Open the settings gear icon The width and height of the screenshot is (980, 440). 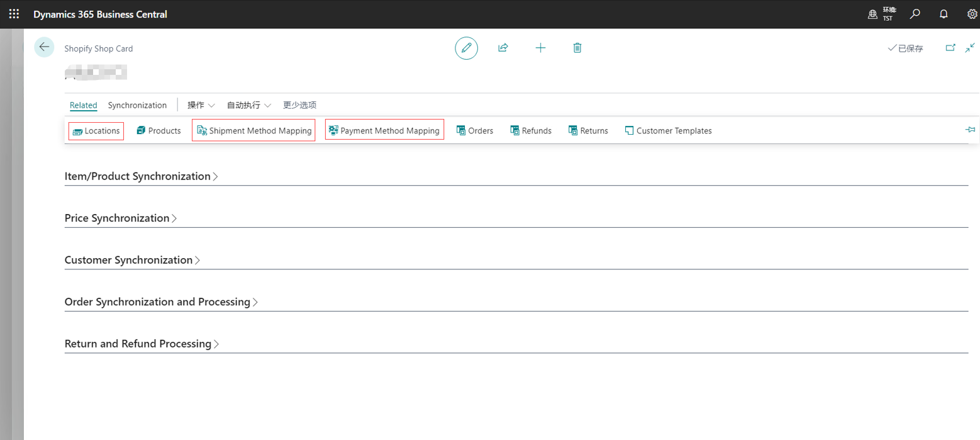pyautogui.click(x=972, y=14)
